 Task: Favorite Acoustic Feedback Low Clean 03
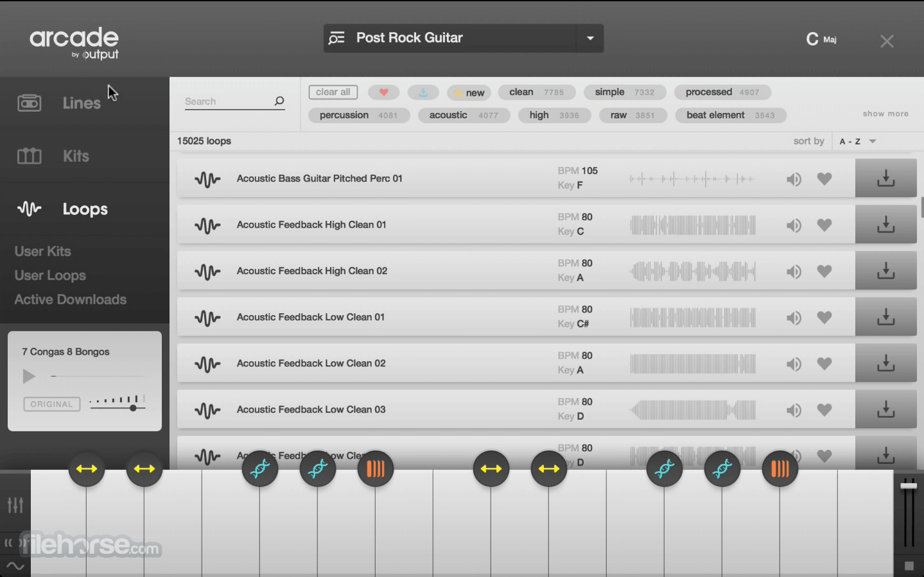(x=824, y=410)
